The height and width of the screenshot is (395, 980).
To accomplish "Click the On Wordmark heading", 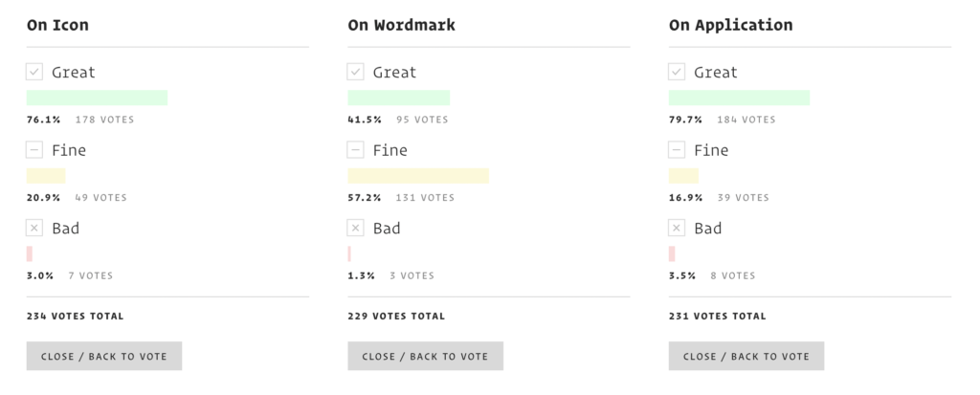I will (x=401, y=25).
